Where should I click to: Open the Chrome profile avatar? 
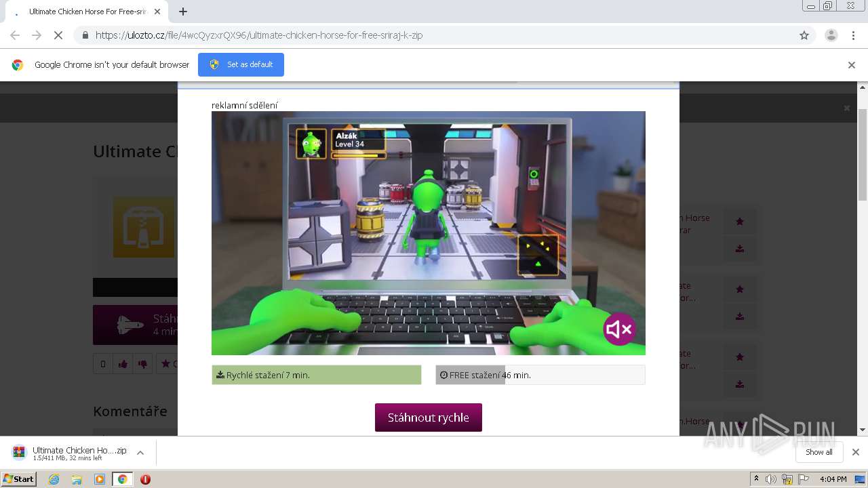(x=831, y=35)
